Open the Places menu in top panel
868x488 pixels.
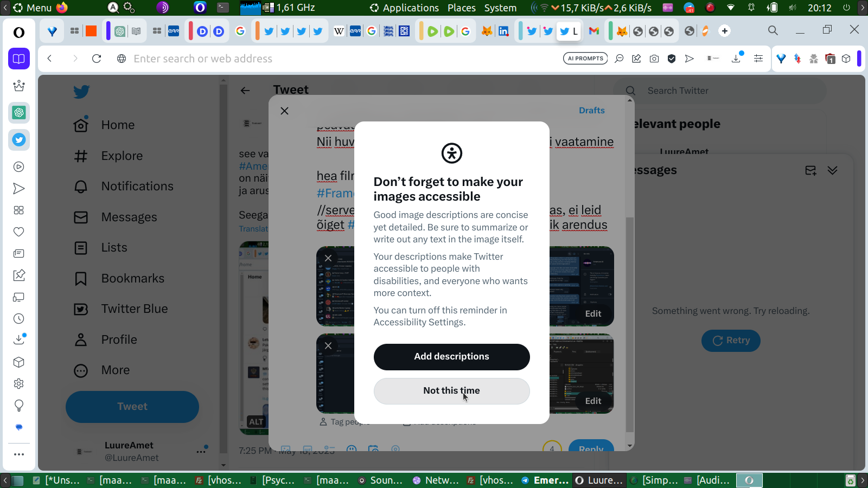pos(462,8)
